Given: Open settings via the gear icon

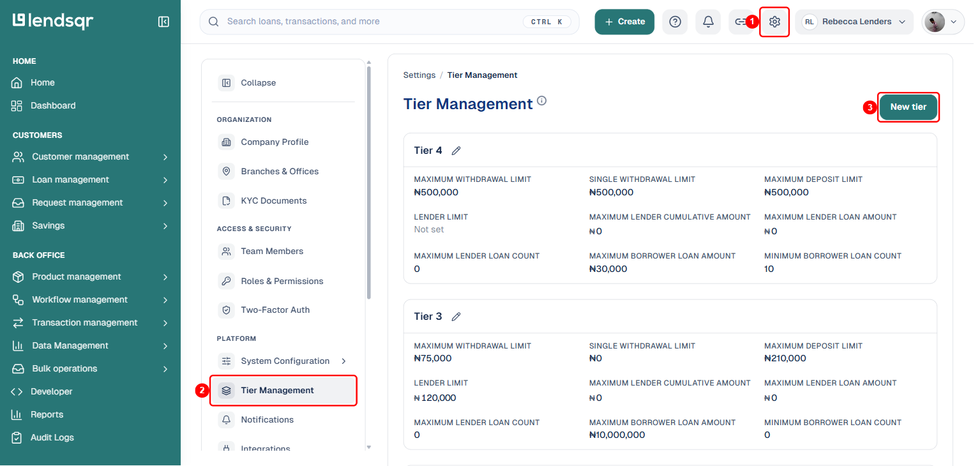Looking at the screenshot, I should click(774, 22).
